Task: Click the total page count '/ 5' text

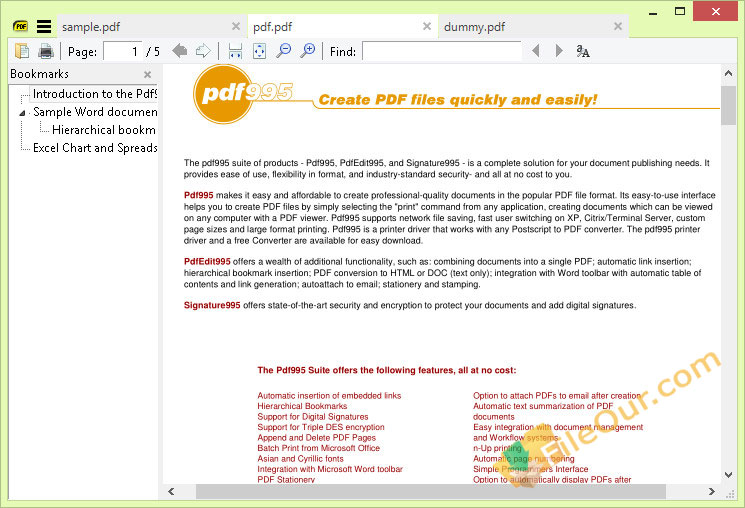Action: coord(153,51)
